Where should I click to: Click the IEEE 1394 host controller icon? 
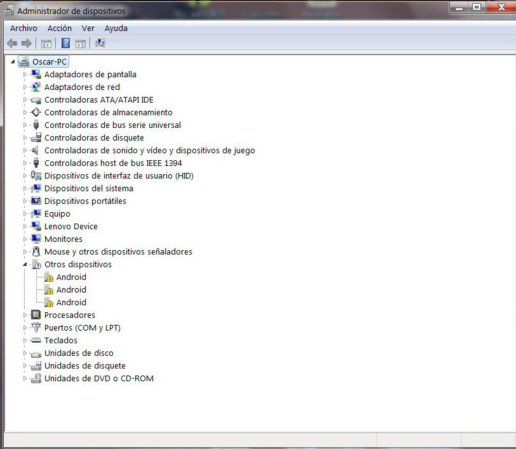(36, 163)
